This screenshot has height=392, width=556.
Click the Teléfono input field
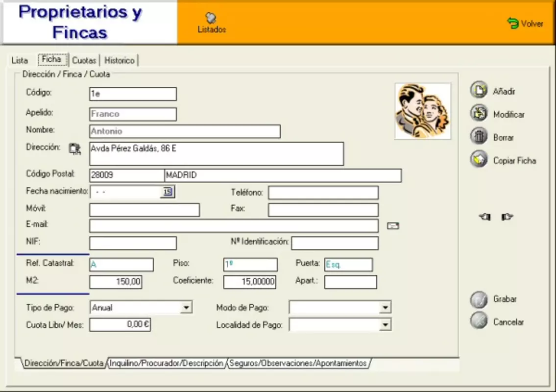[323, 193]
